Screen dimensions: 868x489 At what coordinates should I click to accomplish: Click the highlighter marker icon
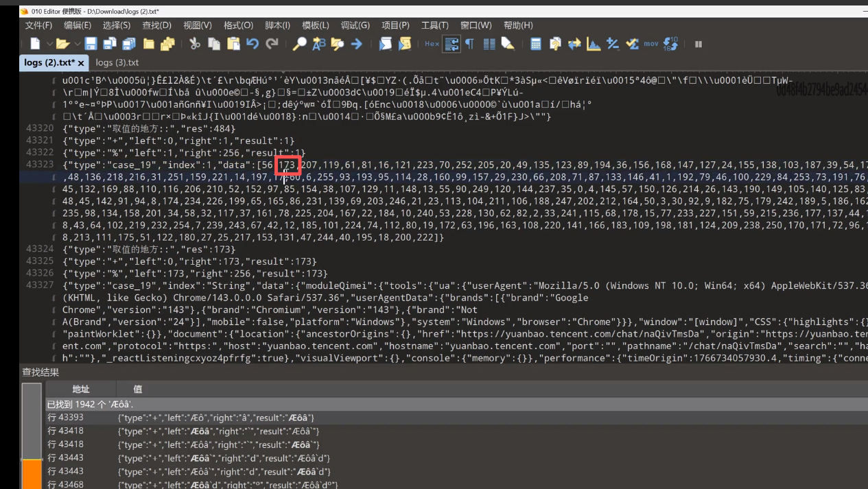click(508, 44)
